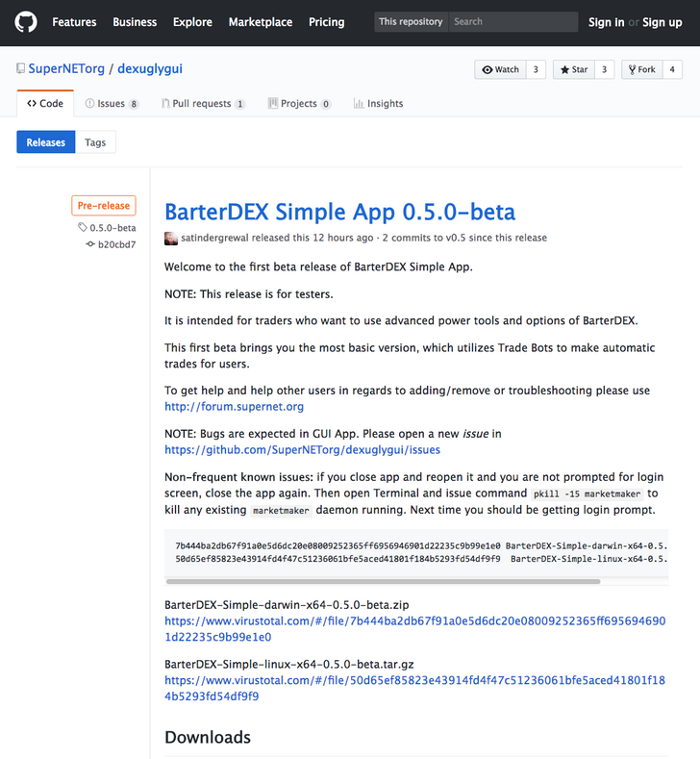700x759 pixels.
Task: Click the Star button
Action: click(574, 69)
